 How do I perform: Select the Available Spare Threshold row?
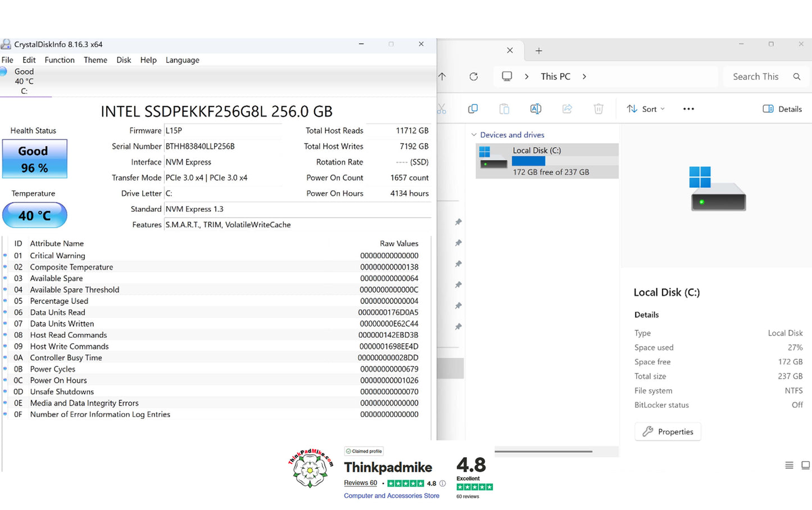(216, 290)
